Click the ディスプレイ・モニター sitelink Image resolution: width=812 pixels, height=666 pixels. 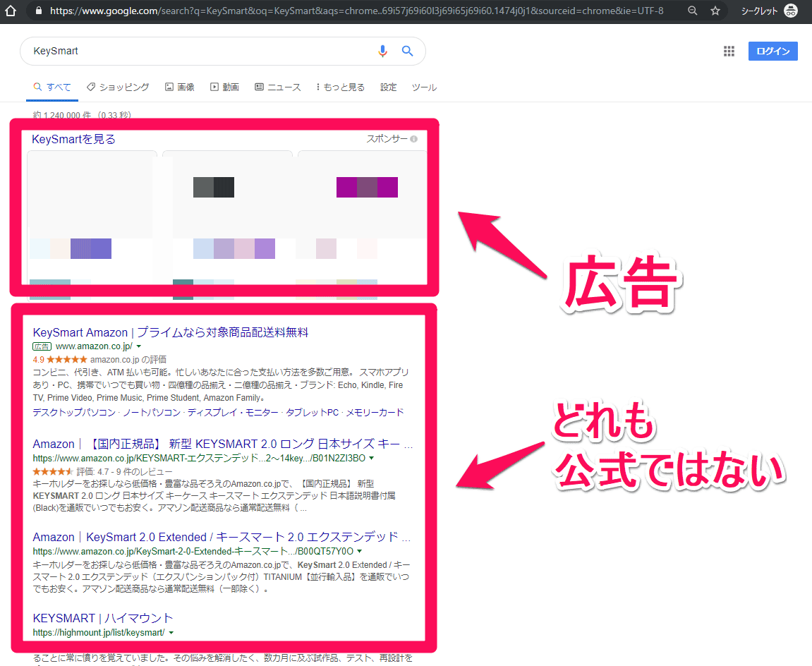[x=233, y=412]
